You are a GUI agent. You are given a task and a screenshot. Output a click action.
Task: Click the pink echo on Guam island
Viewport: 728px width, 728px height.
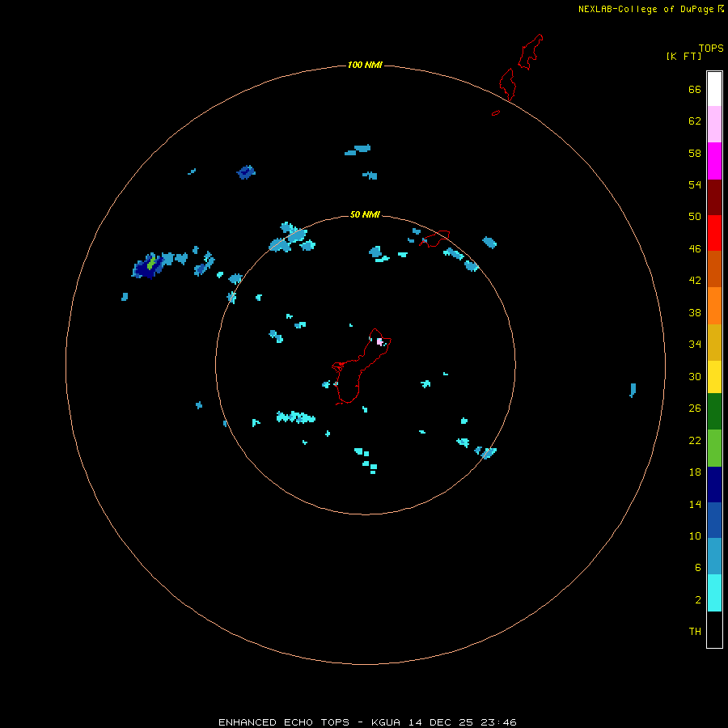[x=379, y=341]
